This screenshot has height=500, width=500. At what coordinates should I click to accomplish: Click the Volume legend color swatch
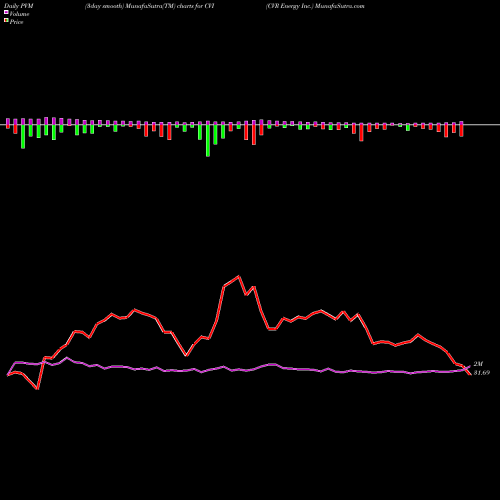click(x=6, y=13)
